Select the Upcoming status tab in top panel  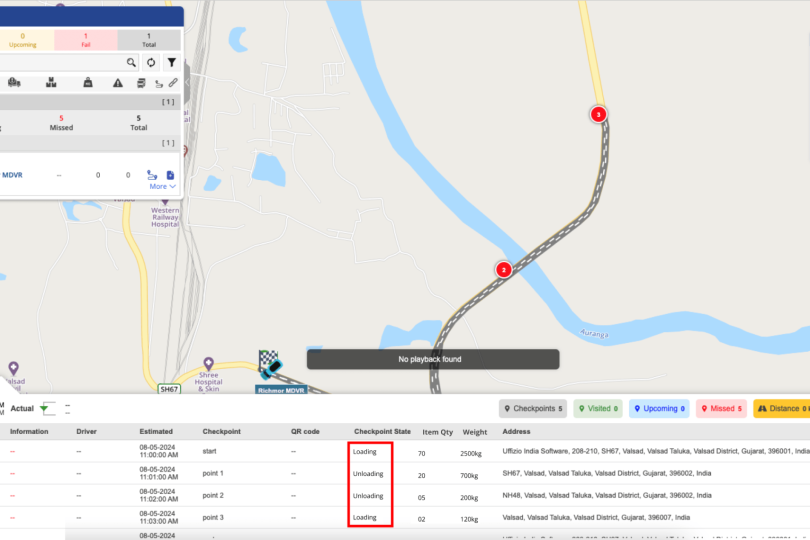22,40
